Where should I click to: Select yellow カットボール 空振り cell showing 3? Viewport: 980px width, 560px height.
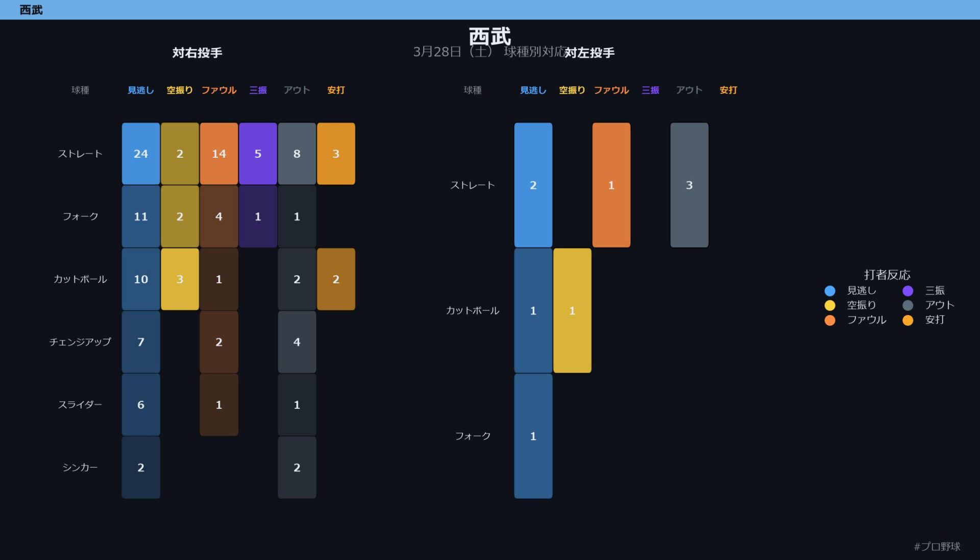[x=180, y=279]
